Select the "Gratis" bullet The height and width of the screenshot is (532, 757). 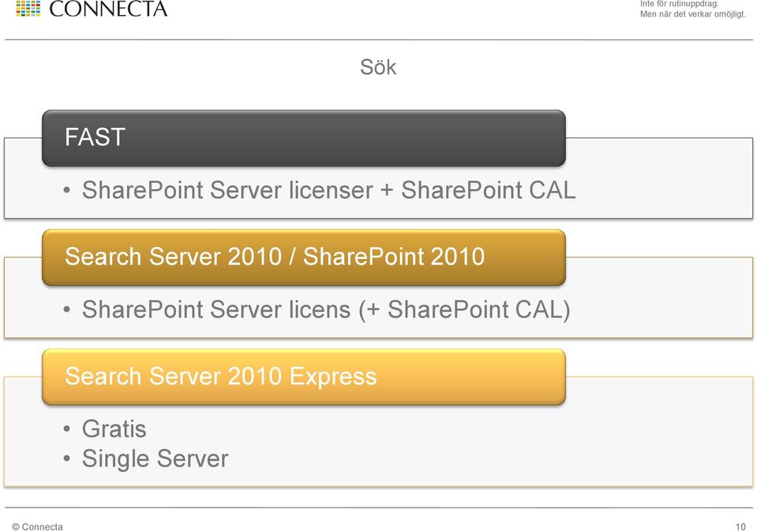(114, 429)
